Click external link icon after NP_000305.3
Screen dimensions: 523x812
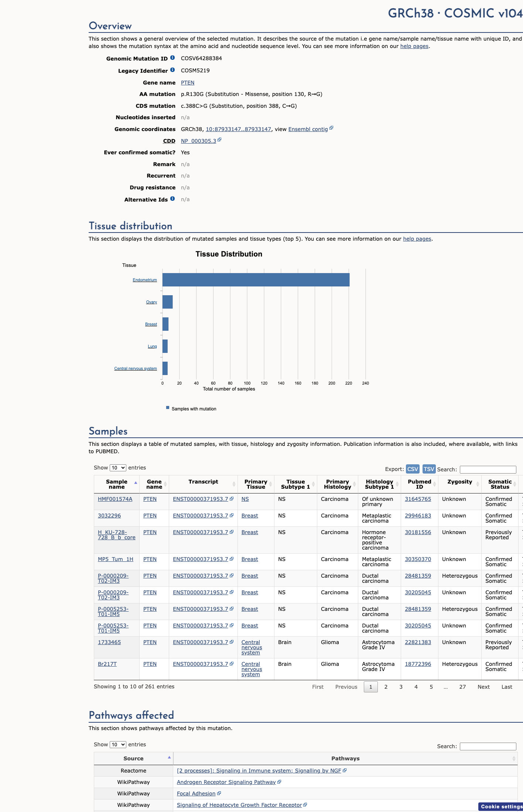point(219,140)
